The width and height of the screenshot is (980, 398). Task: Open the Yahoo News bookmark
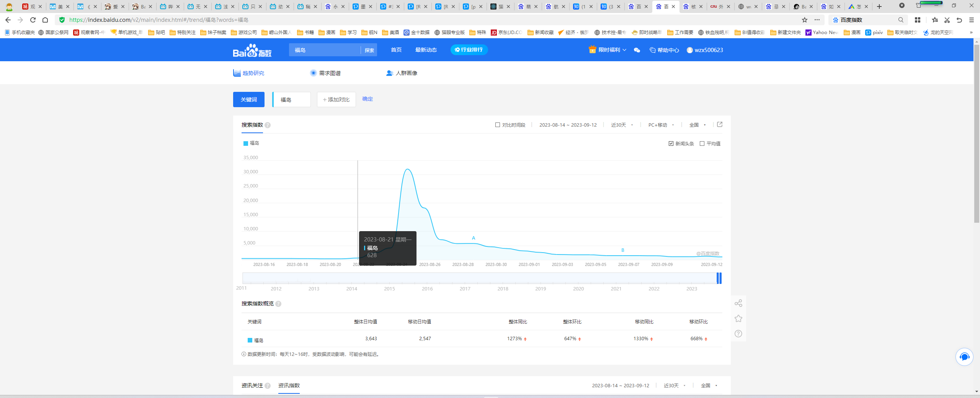(x=822, y=33)
